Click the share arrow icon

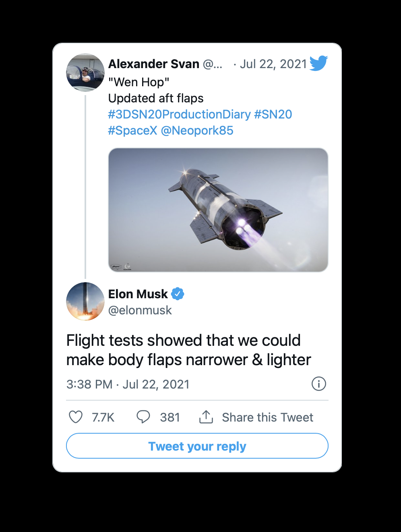pyautogui.click(x=206, y=417)
